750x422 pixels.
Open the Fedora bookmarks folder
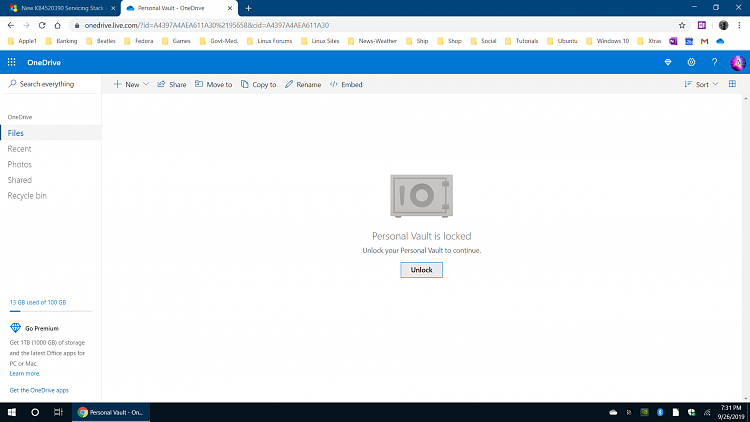coord(139,41)
